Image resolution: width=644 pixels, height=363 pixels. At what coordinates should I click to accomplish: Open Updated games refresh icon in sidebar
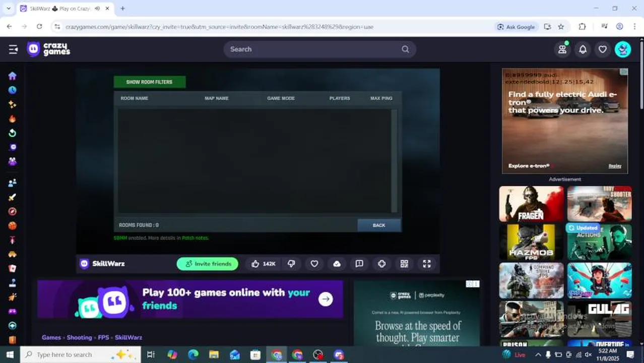tap(13, 133)
